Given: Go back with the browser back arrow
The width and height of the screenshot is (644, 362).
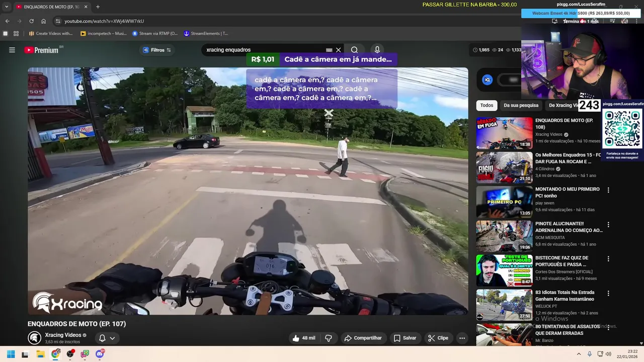Looking at the screenshot, I should [7, 21].
